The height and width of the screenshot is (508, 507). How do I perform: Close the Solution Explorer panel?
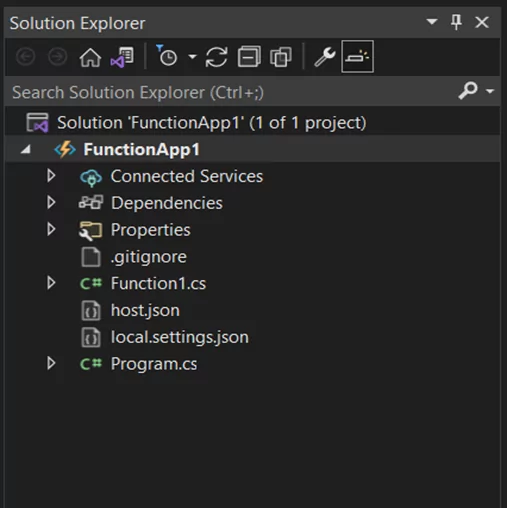pos(482,22)
